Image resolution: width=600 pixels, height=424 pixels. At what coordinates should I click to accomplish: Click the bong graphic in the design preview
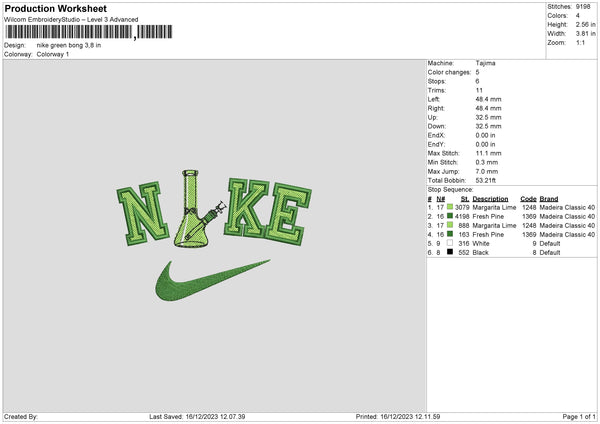click(195, 209)
